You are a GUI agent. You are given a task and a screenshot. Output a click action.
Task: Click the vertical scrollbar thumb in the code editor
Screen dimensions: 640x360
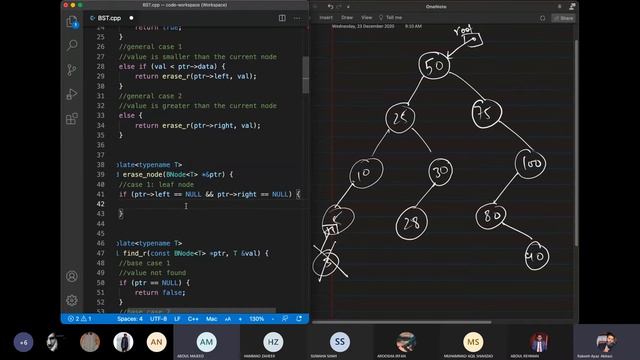click(305, 75)
